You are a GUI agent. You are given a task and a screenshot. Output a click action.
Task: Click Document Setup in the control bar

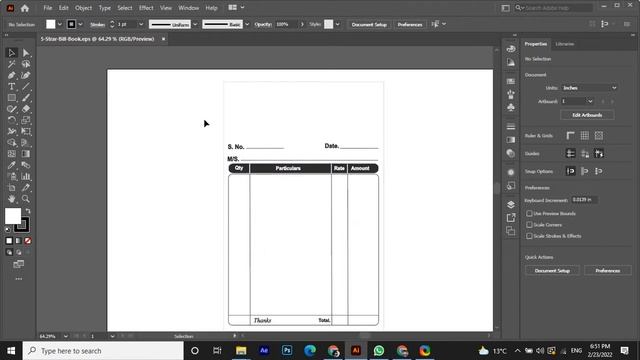tap(369, 24)
